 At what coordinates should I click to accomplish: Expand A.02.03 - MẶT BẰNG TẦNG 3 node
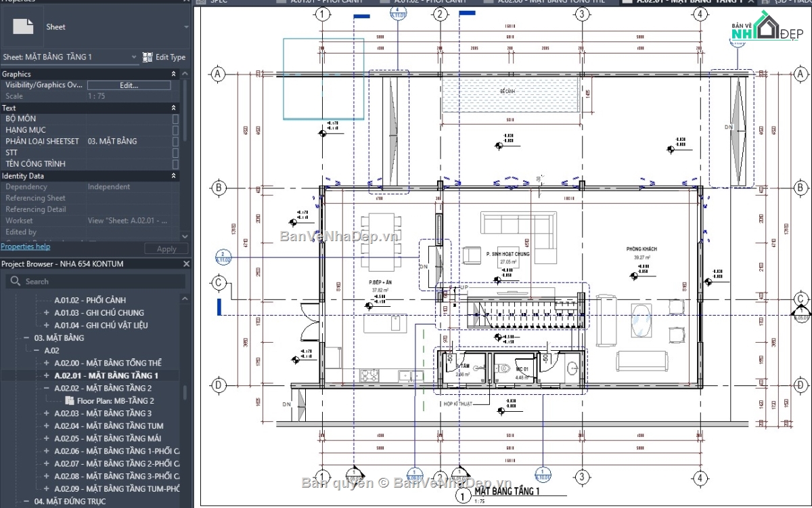click(47, 413)
